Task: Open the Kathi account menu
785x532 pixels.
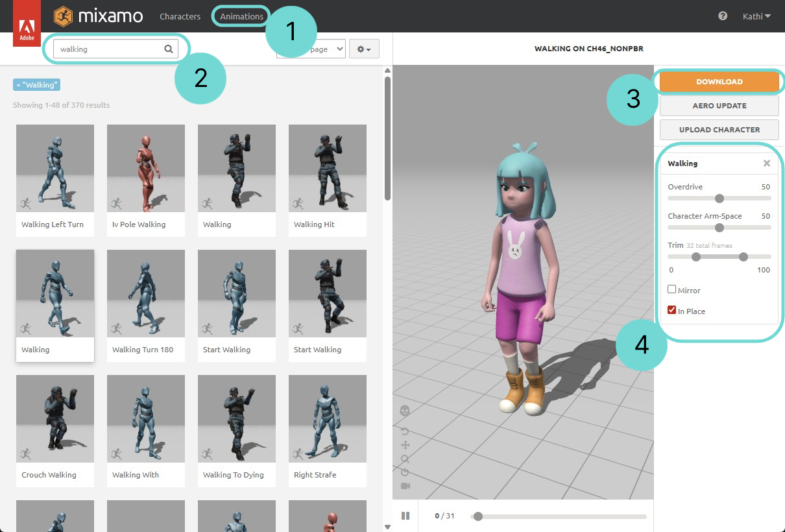Action: pos(756,16)
